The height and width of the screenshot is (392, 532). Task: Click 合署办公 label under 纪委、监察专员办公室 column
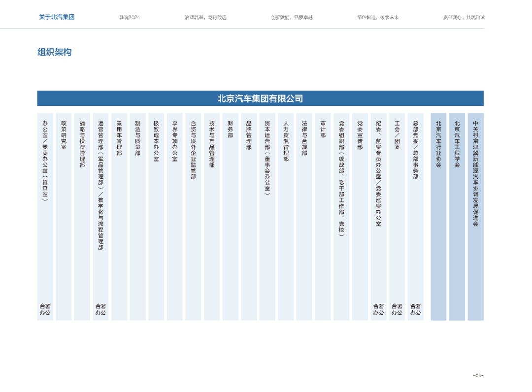click(x=379, y=309)
